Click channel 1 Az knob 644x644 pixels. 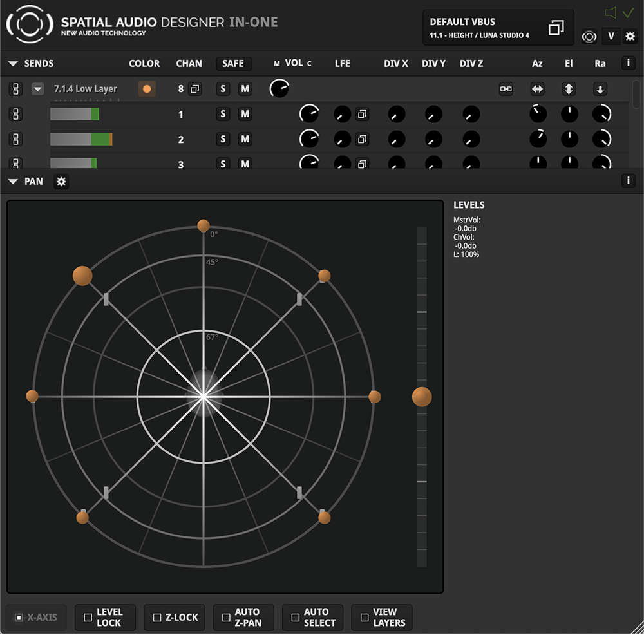pos(538,114)
